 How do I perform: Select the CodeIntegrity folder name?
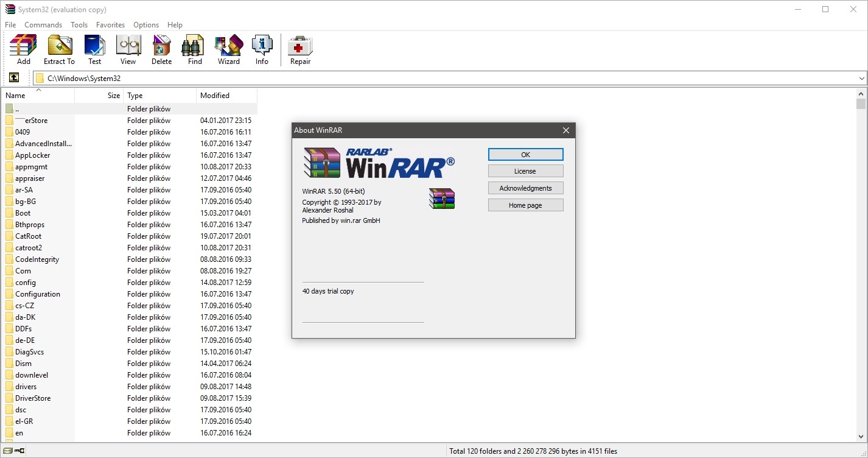click(x=37, y=259)
